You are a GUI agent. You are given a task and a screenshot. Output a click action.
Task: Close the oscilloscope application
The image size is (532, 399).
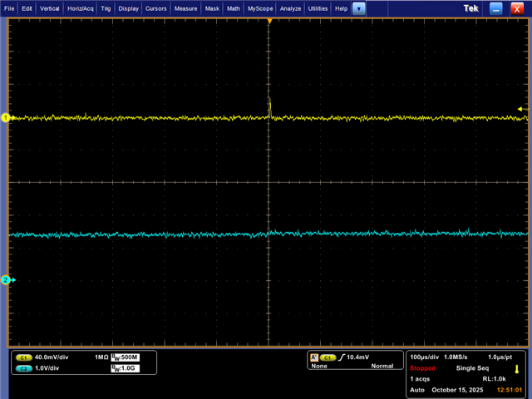[x=517, y=9]
